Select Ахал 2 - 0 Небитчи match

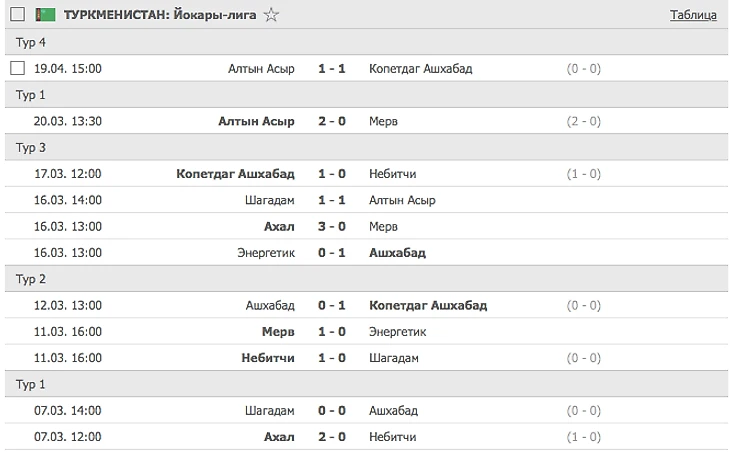(x=331, y=437)
